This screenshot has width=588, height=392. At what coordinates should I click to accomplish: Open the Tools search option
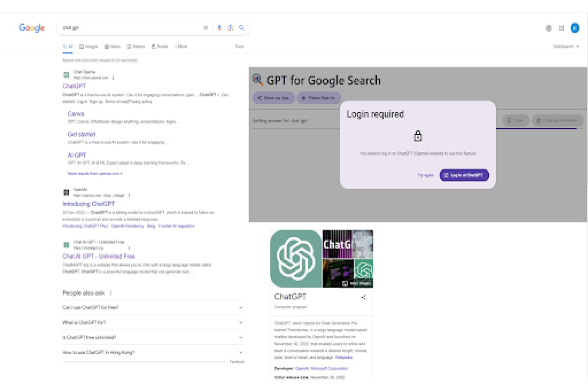(240, 46)
